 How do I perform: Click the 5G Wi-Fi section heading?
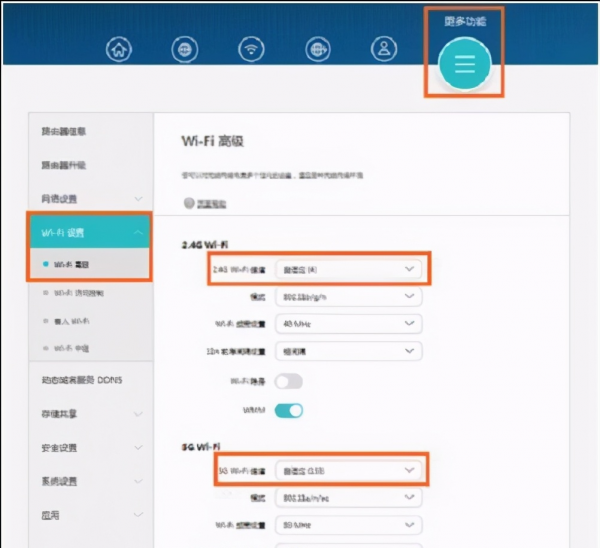201,447
